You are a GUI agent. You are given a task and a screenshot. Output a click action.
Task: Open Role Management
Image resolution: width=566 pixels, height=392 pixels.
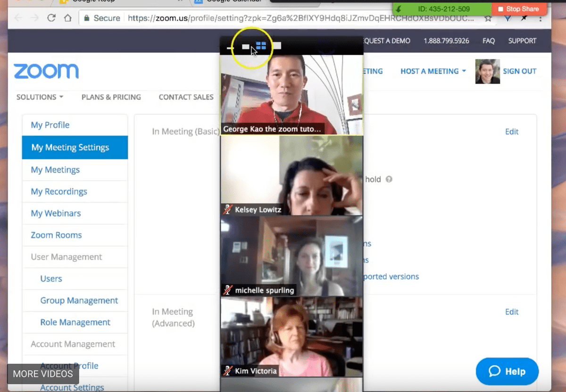[x=75, y=322]
